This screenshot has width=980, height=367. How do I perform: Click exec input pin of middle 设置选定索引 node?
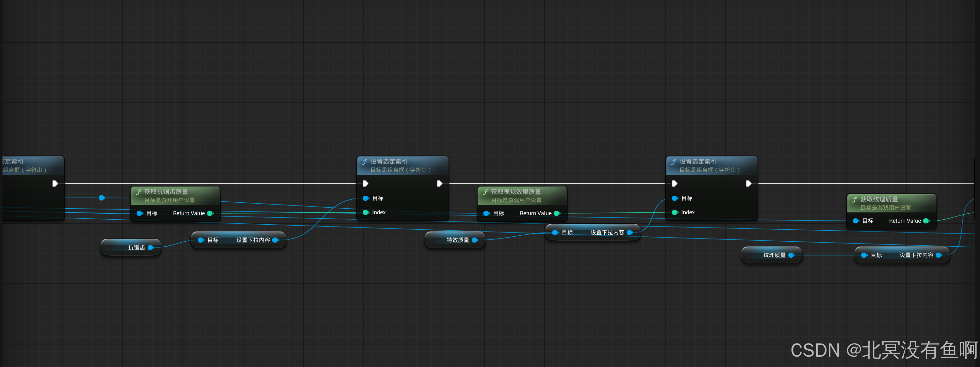(366, 183)
